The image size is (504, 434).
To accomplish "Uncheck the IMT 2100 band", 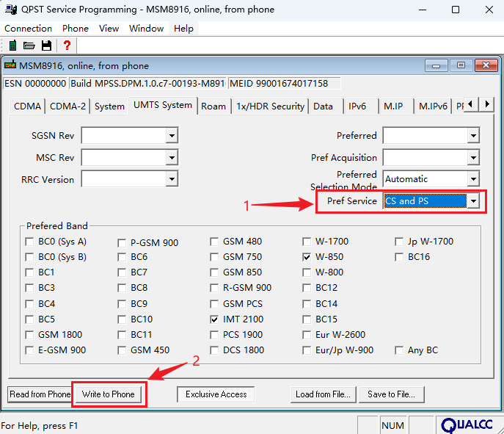I will [x=215, y=319].
